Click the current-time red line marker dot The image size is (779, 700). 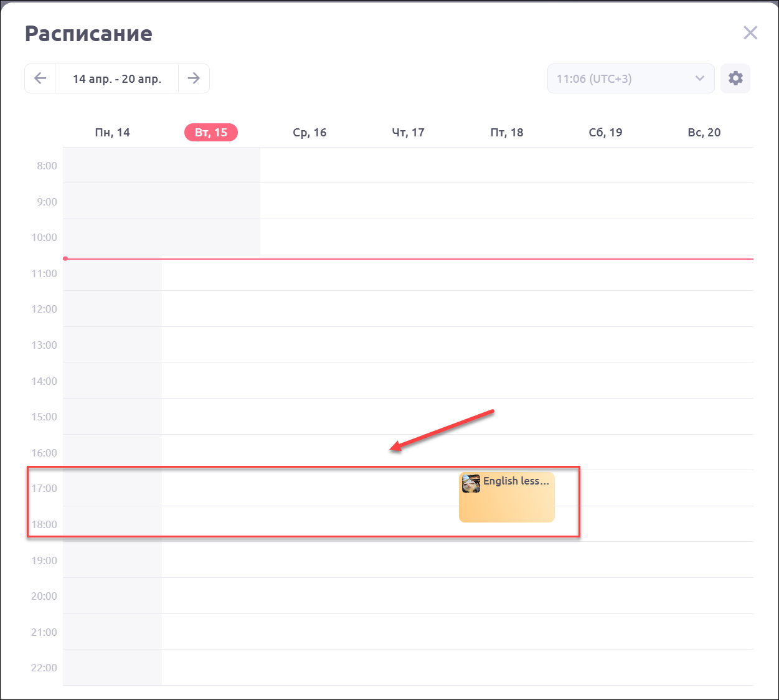coord(65,258)
